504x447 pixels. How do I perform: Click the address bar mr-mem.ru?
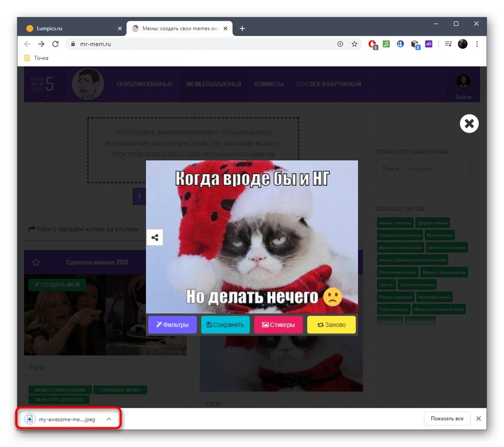pyautogui.click(x=206, y=44)
